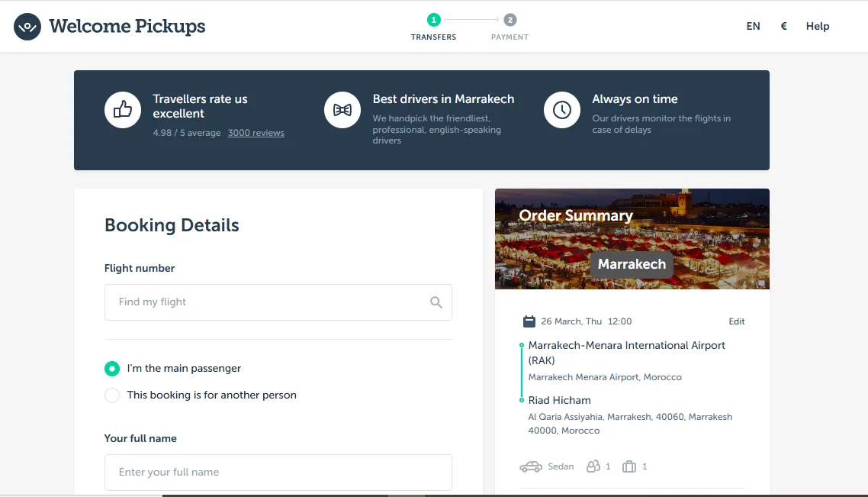Select the Payment step
The image size is (868, 497).
[x=510, y=21]
